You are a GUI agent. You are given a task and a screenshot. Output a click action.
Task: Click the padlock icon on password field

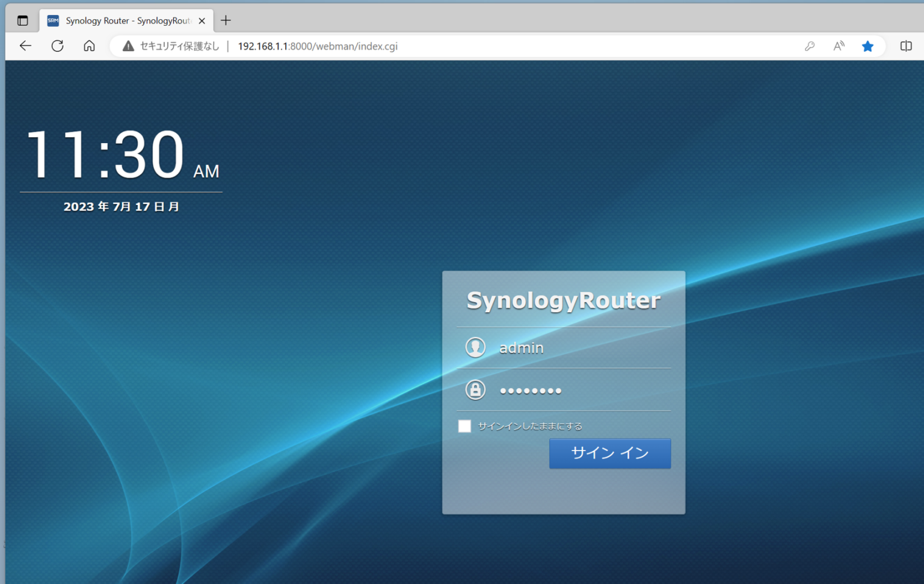tap(475, 390)
